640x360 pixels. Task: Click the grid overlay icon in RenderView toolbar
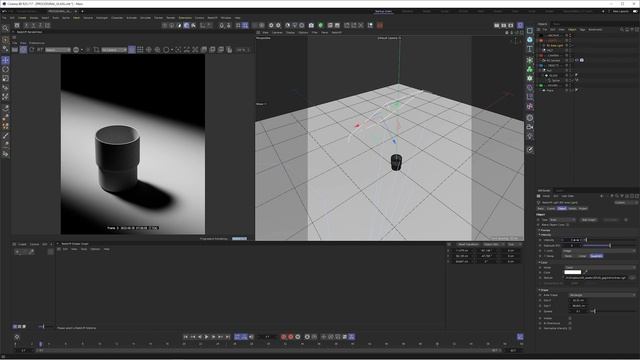(x=140, y=50)
